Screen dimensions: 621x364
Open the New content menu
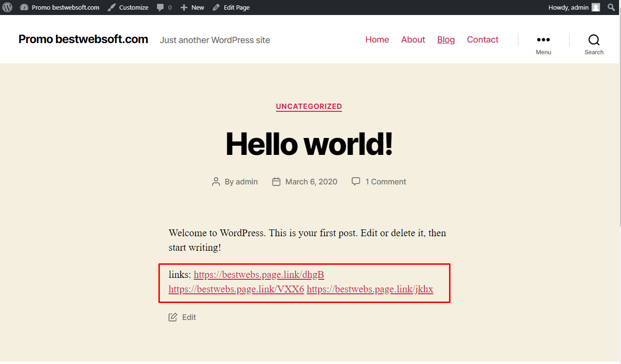(192, 7)
